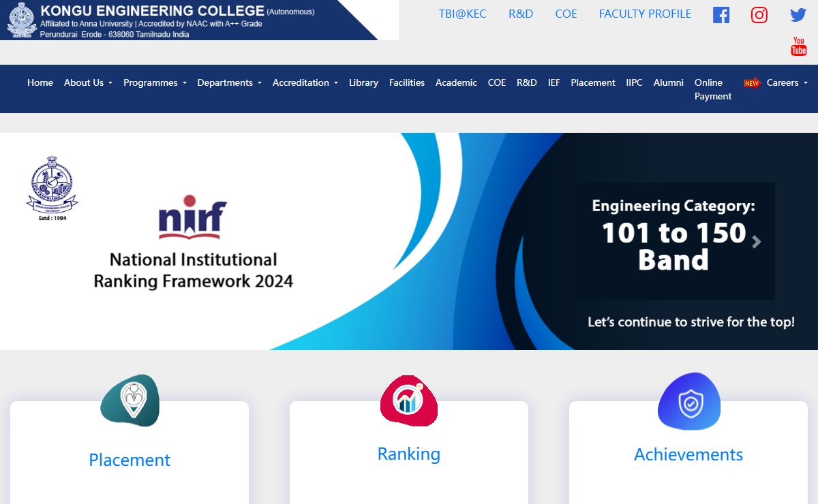Click the '101 to 150 Band' banner text
This screenshot has width=818, height=504.
click(x=673, y=247)
